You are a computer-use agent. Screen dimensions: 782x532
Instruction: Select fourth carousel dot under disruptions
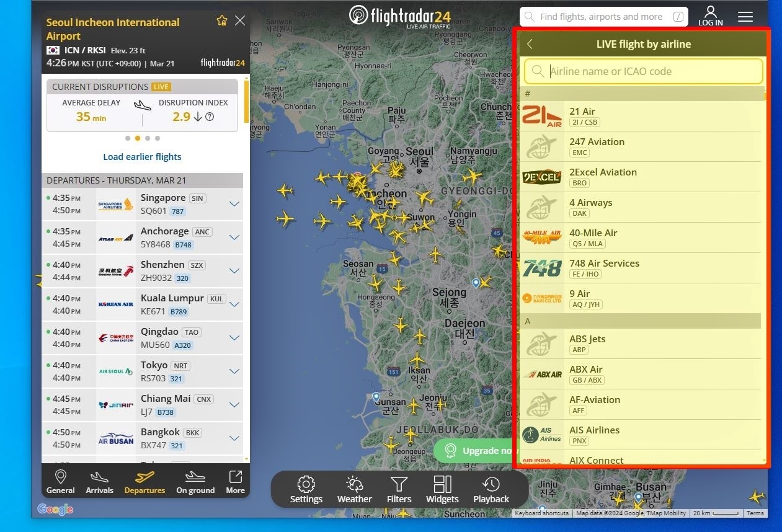tap(158, 138)
